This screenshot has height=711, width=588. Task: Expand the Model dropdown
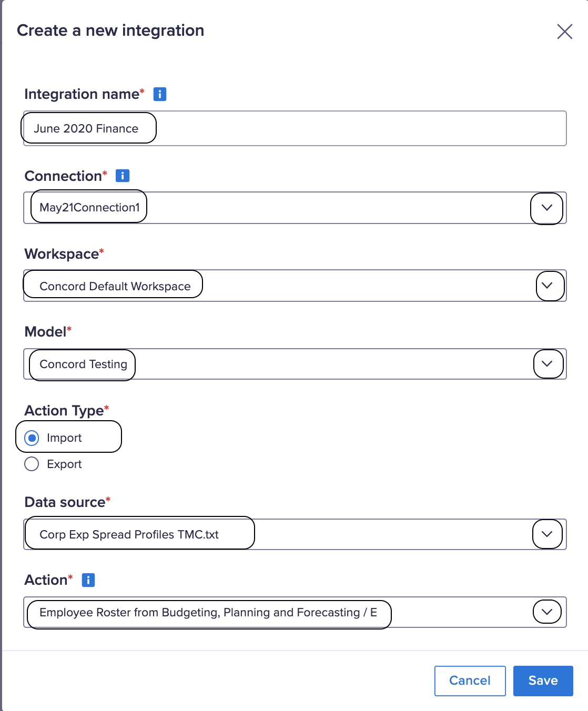548,363
